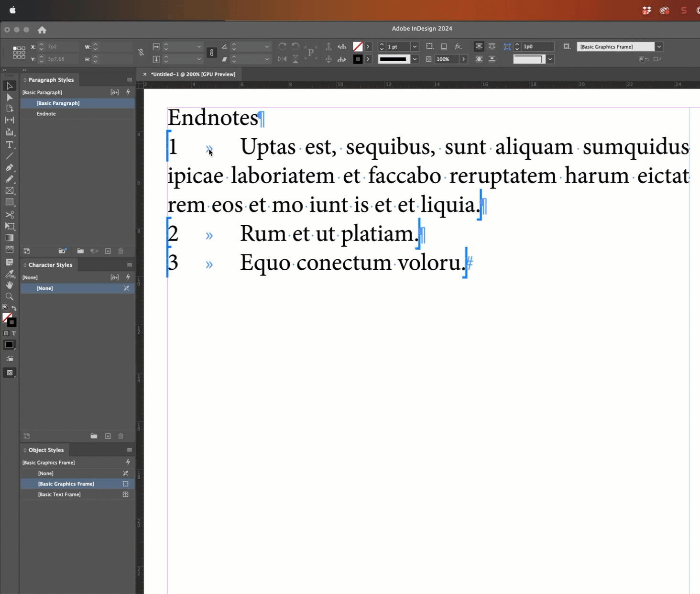Open Object Styles panel menu
The height and width of the screenshot is (594, 700).
pos(130,450)
